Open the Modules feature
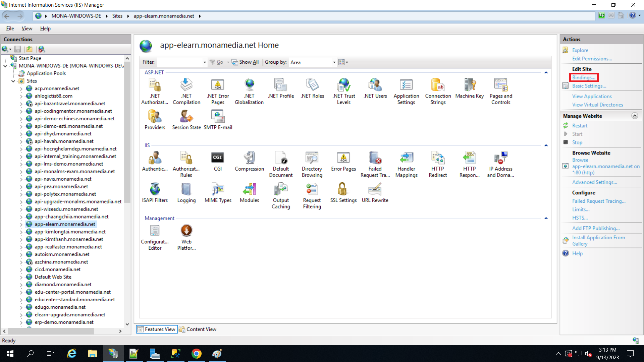 249,193
